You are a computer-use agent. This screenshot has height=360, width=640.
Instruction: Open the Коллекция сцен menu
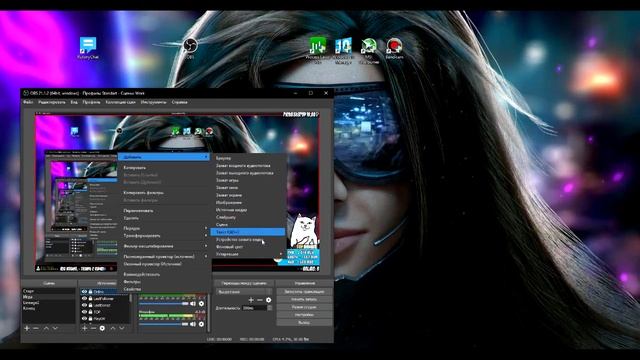tap(120, 102)
